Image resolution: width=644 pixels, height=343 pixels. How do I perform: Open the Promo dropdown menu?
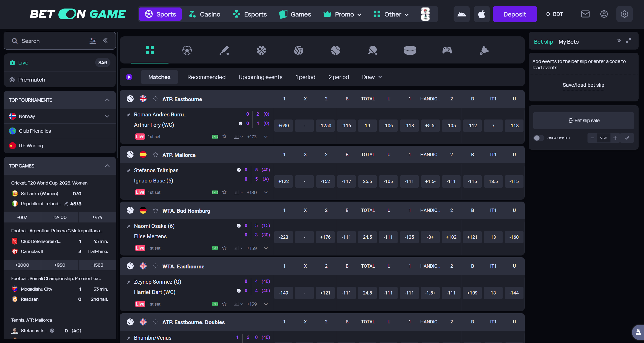[x=342, y=14]
